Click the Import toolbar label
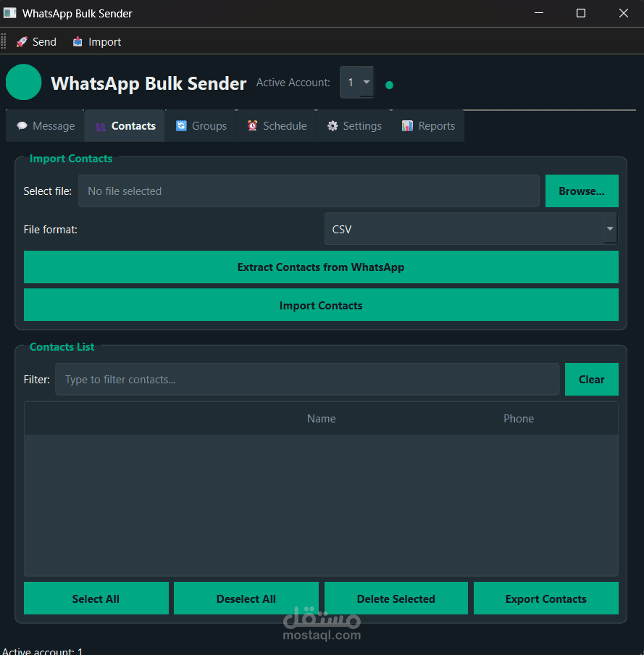The image size is (644, 655). (x=104, y=42)
